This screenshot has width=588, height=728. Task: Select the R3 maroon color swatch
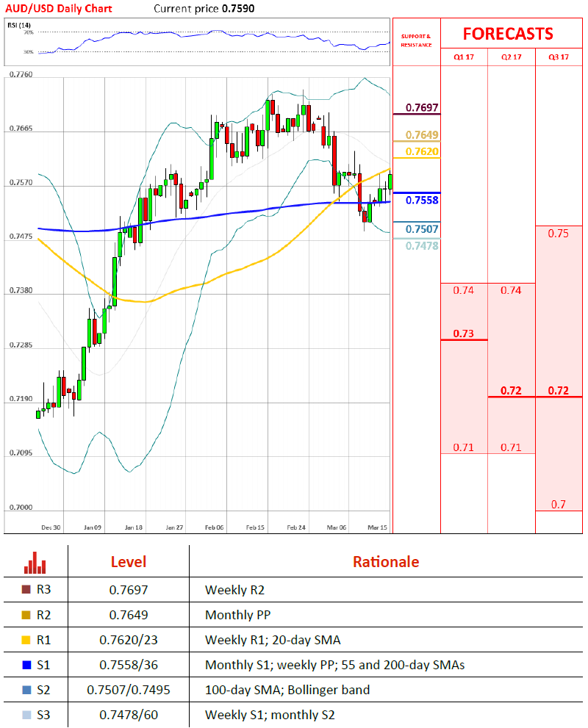(26, 590)
